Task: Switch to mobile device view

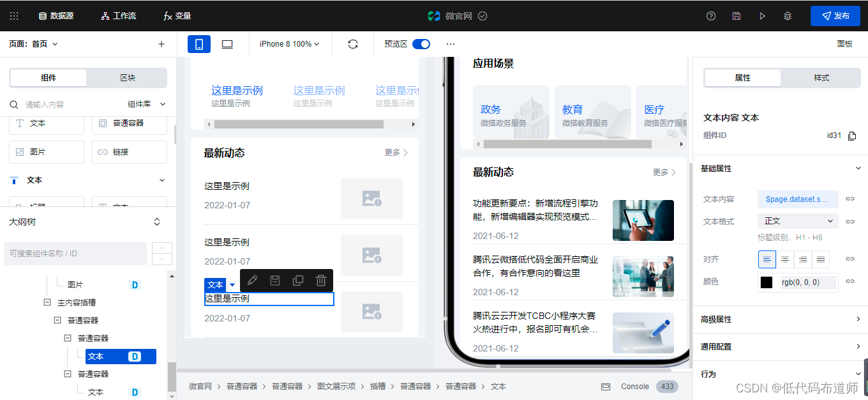Action: coord(199,44)
